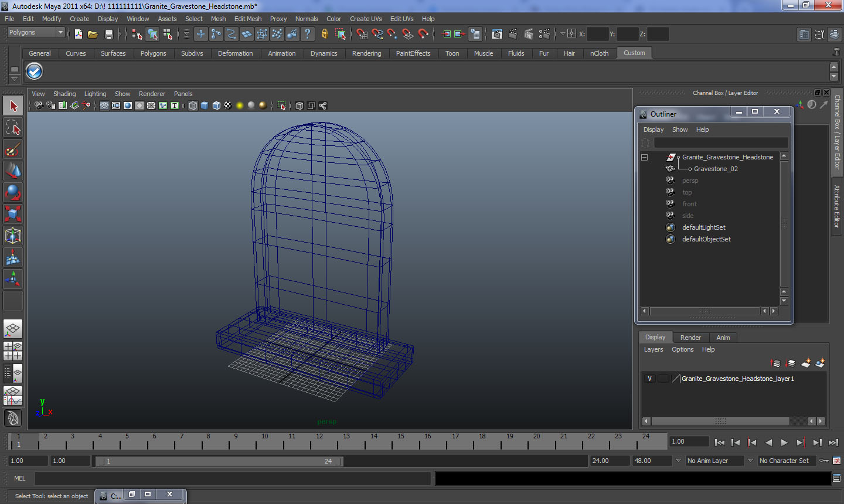Screen dimensions: 844x504
Task: Choose the Paint Selection tool
Action: pos(13,149)
